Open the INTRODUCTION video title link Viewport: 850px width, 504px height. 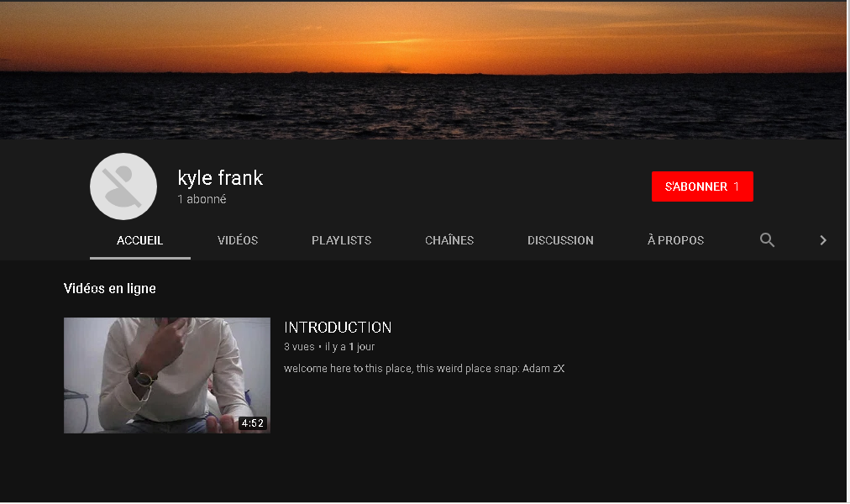338,328
